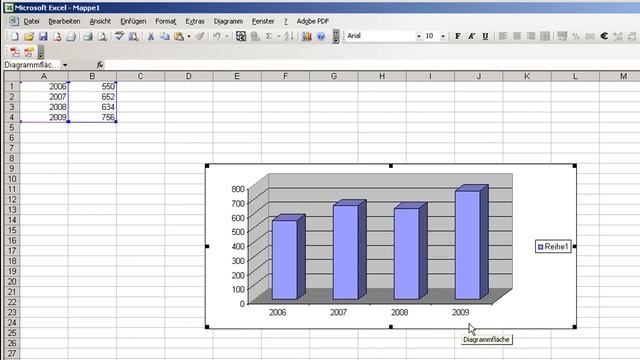Click the second Adobe PDF toolbar icon
The width and height of the screenshot is (640, 360).
[x=29, y=52]
